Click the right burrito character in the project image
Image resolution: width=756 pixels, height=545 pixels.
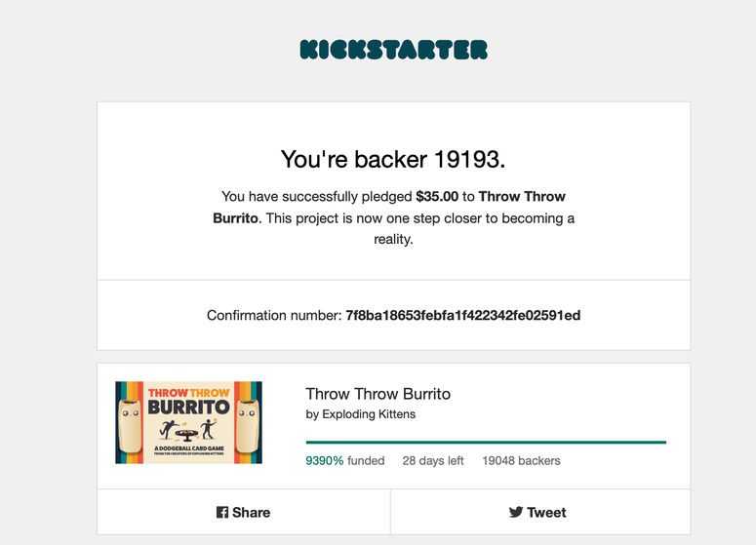pos(248,426)
